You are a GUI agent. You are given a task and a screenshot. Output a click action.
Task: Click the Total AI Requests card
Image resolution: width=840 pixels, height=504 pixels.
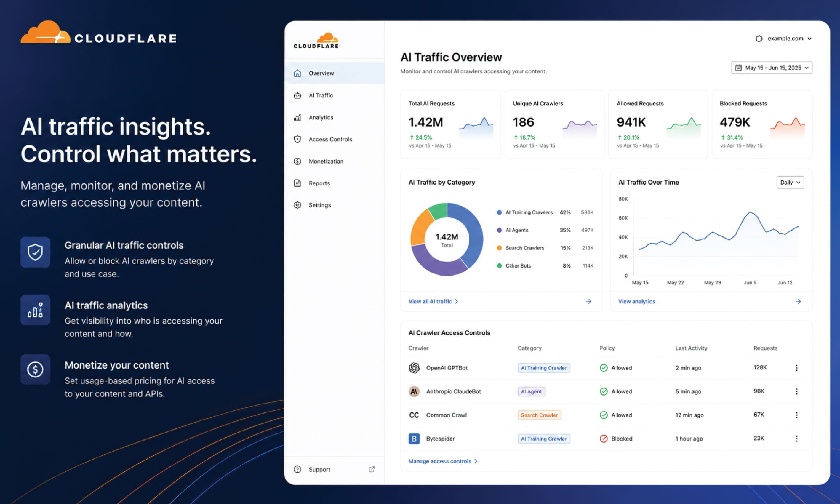point(451,124)
